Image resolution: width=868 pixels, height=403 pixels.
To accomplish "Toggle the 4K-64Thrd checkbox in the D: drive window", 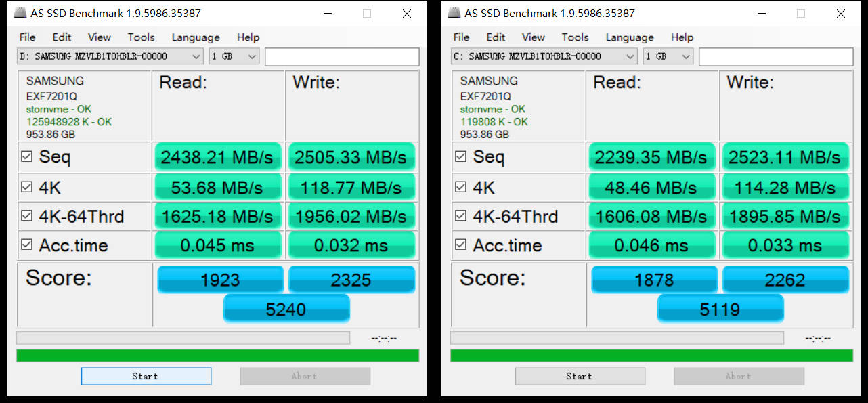I will coord(27,216).
